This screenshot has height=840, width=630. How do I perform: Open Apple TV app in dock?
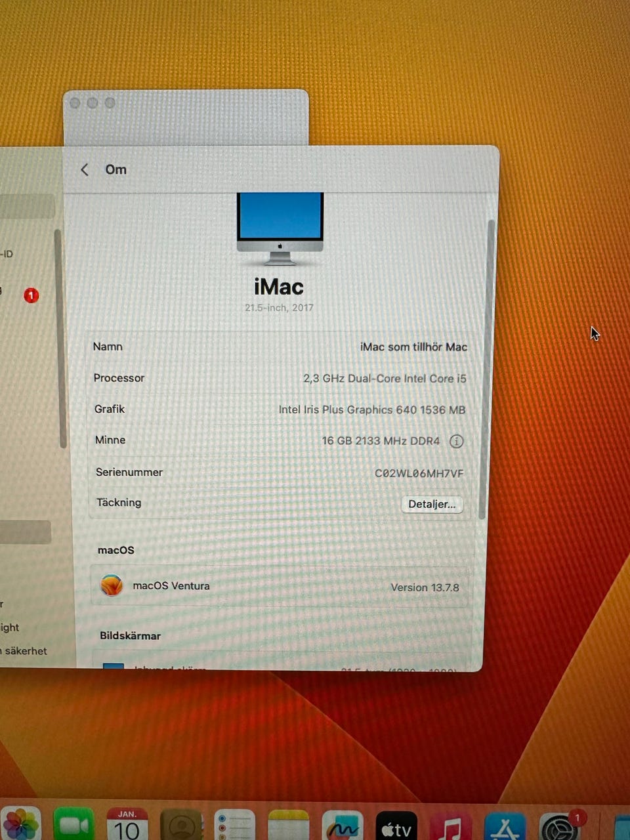click(396, 826)
